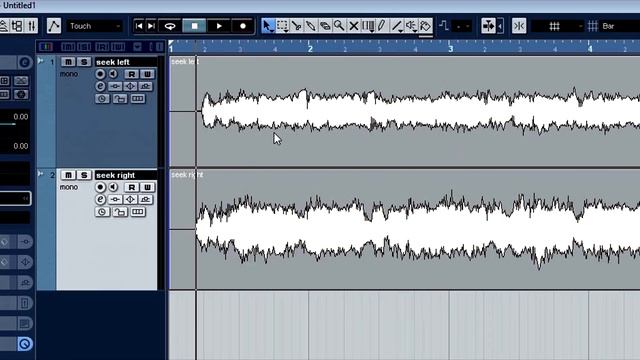The width and height of the screenshot is (640, 360).
Task: Lock the seek left track
Action: click(120, 98)
